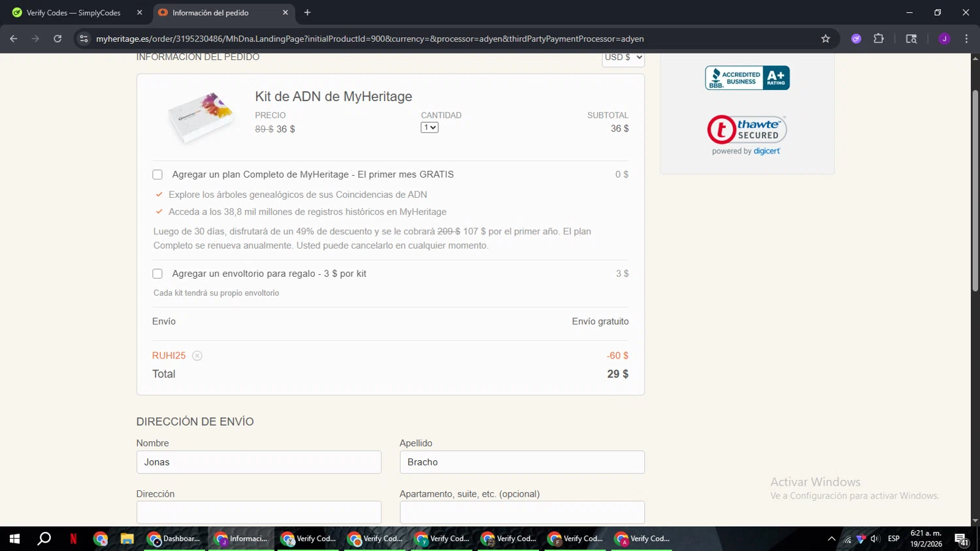The width and height of the screenshot is (980, 551).
Task: Click the 29 $ total amount
Action: 618,374
